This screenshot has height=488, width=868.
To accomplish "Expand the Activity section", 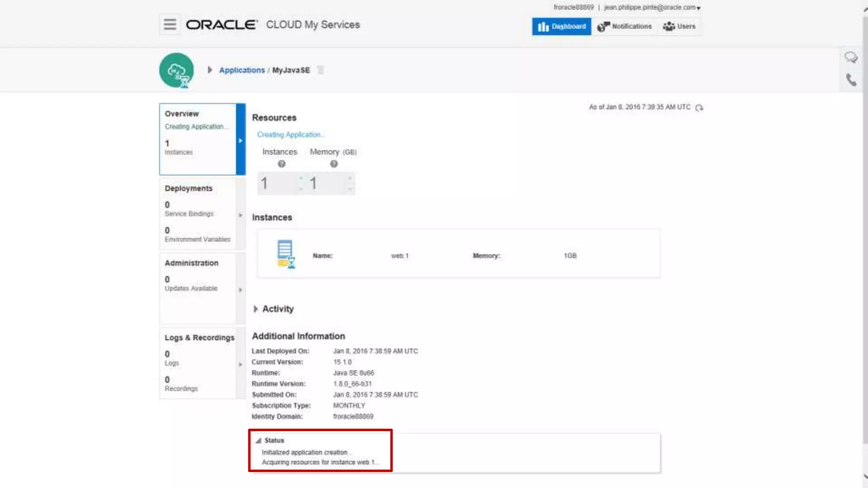I will tap(256, 309).
